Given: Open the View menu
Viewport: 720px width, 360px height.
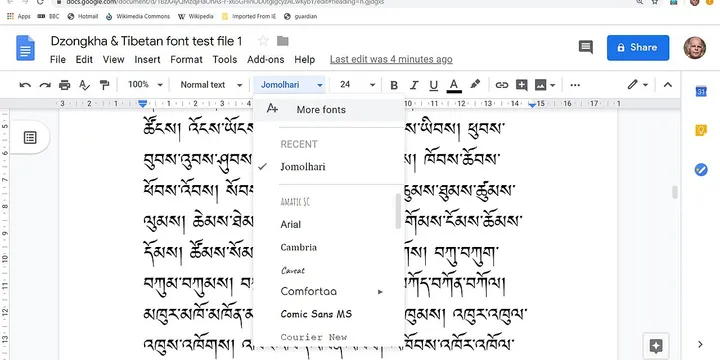Looking at the screenshot, I should click(x=113, y=60).
